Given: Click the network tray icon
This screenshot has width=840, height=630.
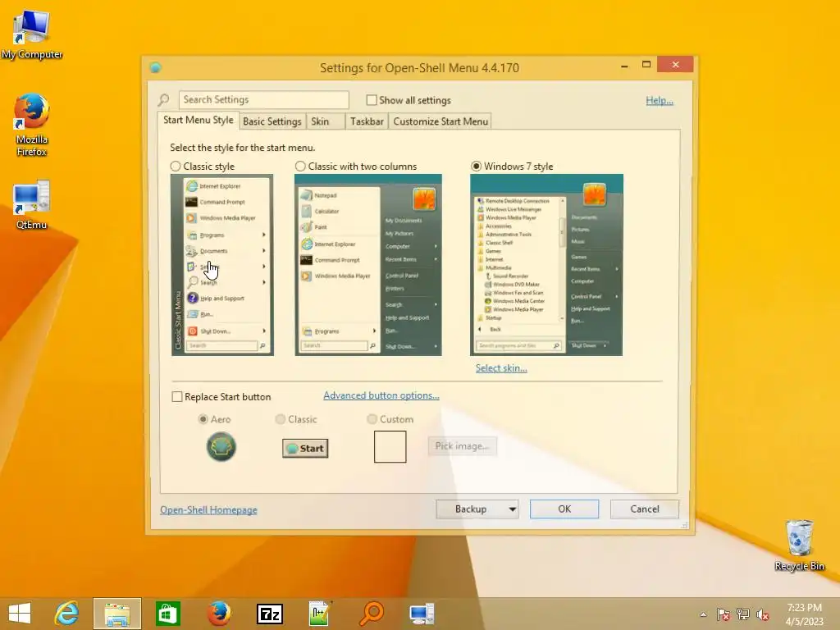Looking at the screenshot, I should 743,614.
